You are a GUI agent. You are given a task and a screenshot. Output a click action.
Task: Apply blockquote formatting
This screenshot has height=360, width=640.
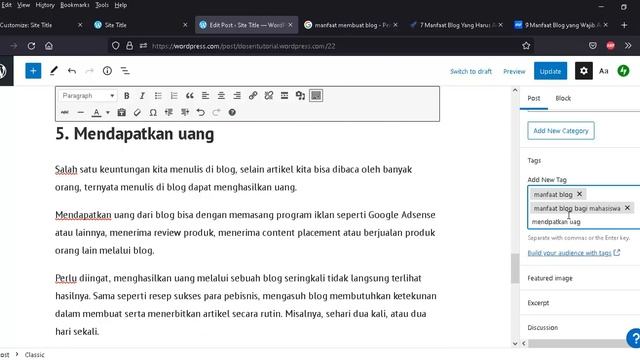(x=189, y=96)
